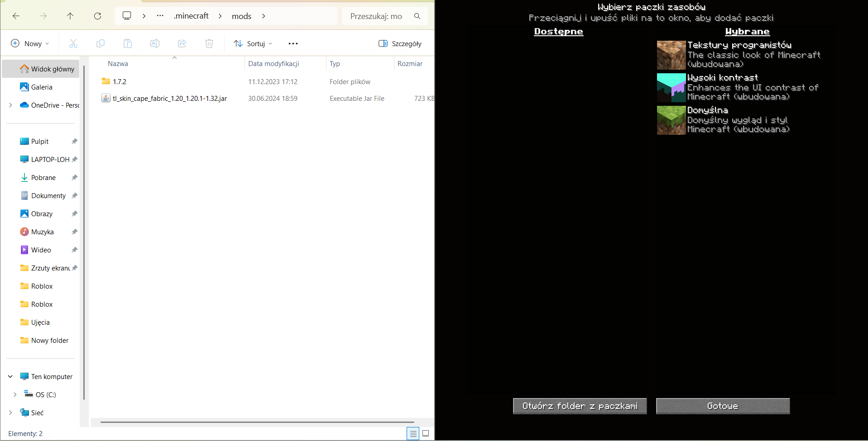Rename the selected item

pos(155,43)
